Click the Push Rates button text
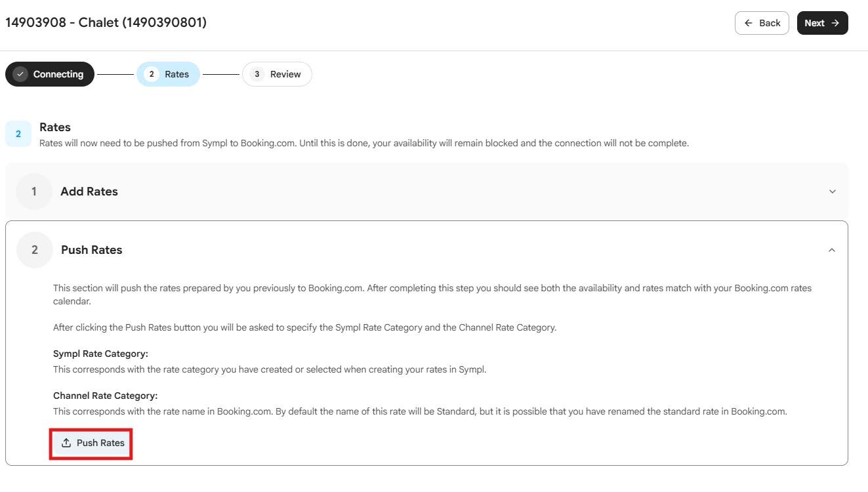This screenshot has height=492, width=868. click(100, 443)
